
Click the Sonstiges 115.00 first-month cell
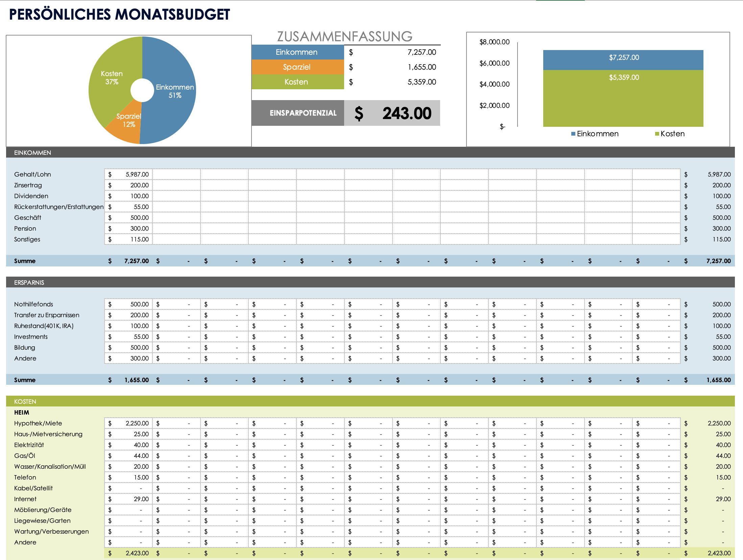pyautogui.click(x=128, y=239)
